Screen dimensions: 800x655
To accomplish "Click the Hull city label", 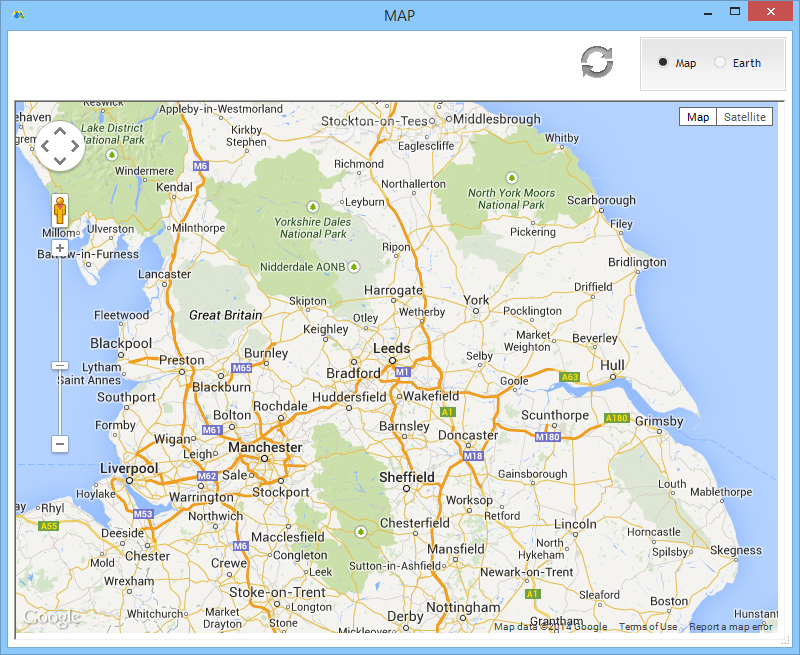I will [612, 365].
